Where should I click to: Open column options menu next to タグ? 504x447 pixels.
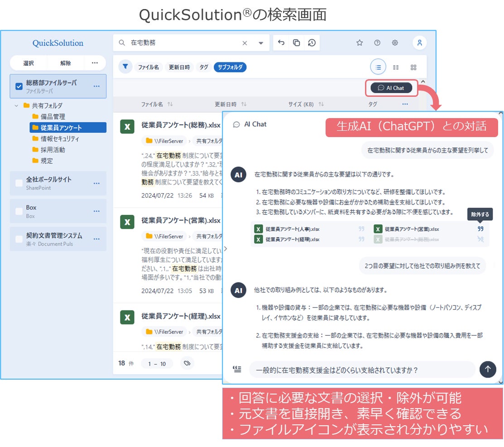coord(405,104)
